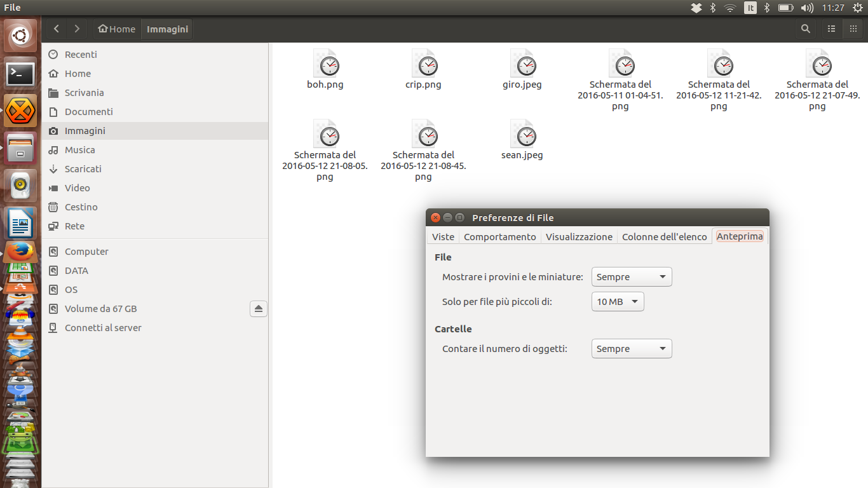Viewport: 868px width, 488px height.
Task: Switch to the Viste tab
Action: (443, 236)
